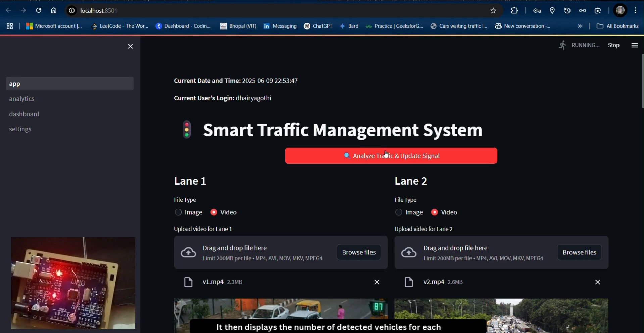Image resolution: width=644 pixels, height=333 pixels.
Task: Open the Chrome profile avatar
Action: [x=620, y=11]
